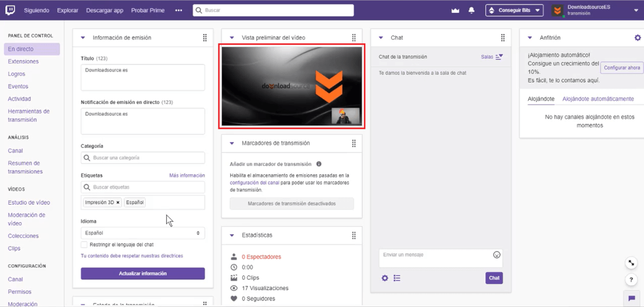Select En directo in the sidebar
The height and width of the screenshot is (307, 644).
coord(32,49)
